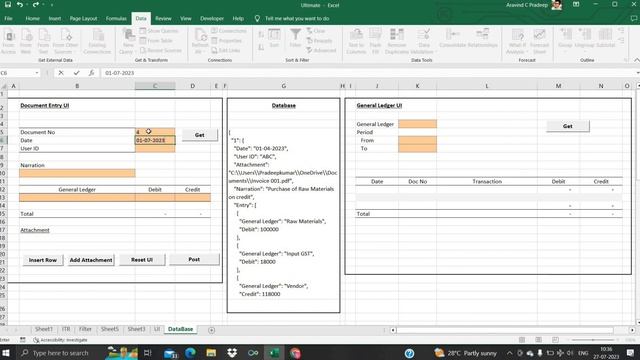This screenshot has width=640, height=360.
Task: Click the Attachment underlined link
Action: (35, 230)
